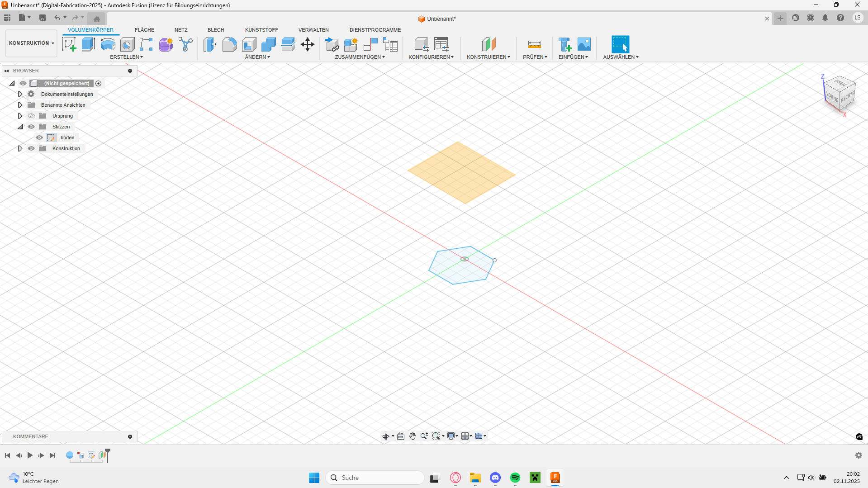Open the ERSTELLEN dropdown menu
This screenshot has width=868, height=488.
click(x=126, y=57)
